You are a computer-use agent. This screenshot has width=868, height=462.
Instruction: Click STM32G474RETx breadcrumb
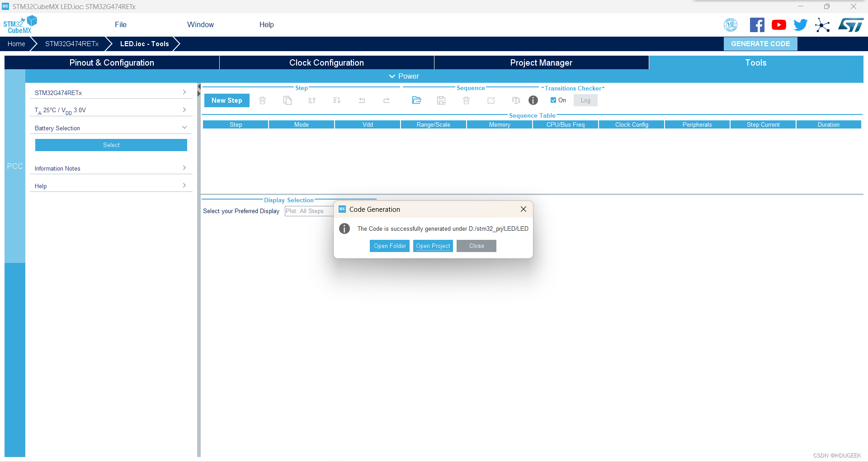[x=72, y=43]
